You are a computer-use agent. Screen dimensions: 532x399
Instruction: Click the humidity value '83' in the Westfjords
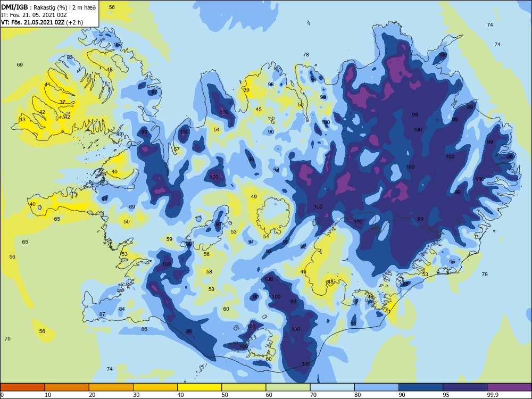pyautogui.click(x=70, y=57)
